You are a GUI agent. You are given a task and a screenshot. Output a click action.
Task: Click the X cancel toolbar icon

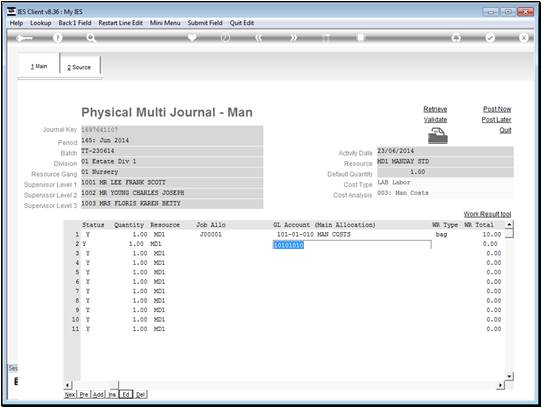click(523, 38)
